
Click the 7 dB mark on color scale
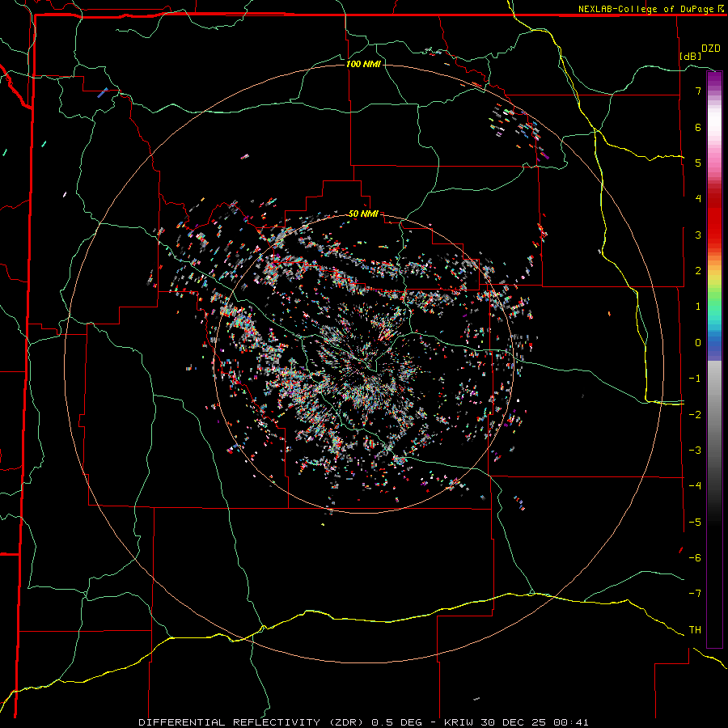698,91
